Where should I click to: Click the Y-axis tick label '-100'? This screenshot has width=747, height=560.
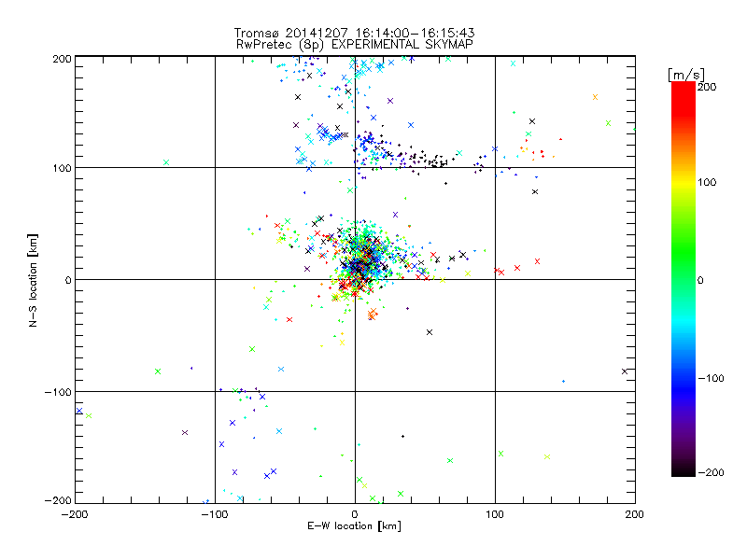coord(58,392)
